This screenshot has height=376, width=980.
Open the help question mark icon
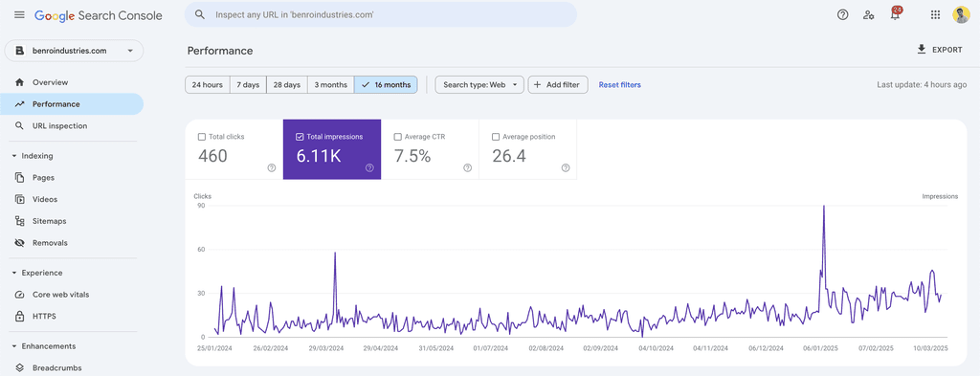point(842,15)
